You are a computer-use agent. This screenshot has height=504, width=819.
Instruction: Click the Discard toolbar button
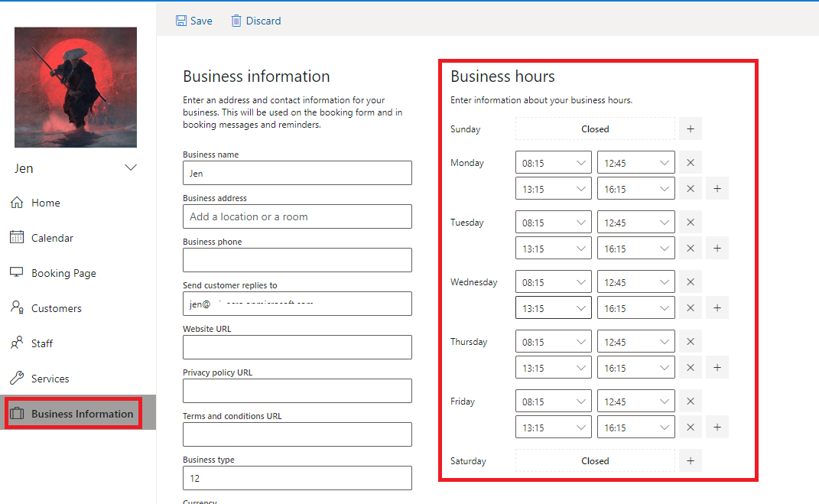pyautogui.click(x=256, y=21)
